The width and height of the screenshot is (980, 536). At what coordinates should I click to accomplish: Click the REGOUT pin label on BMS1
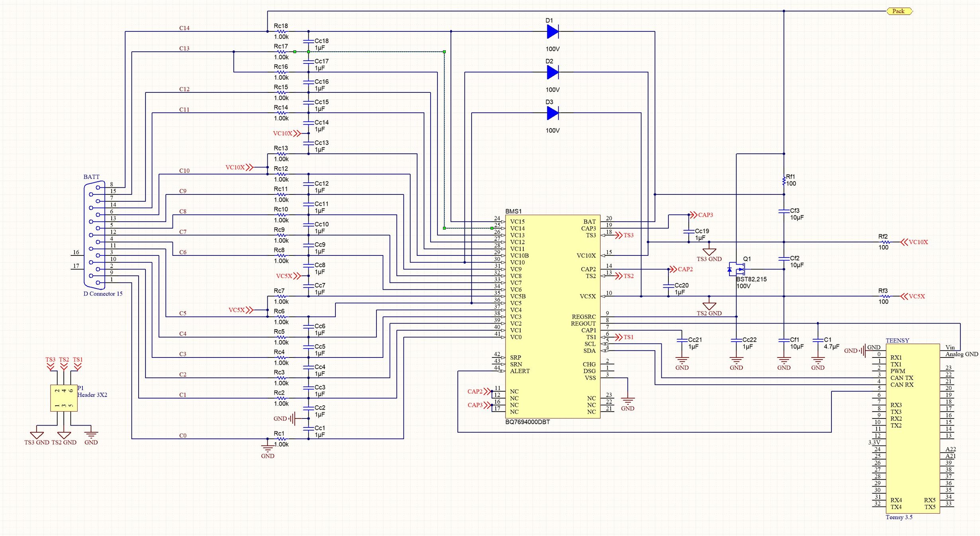click(x=583, y=324)
